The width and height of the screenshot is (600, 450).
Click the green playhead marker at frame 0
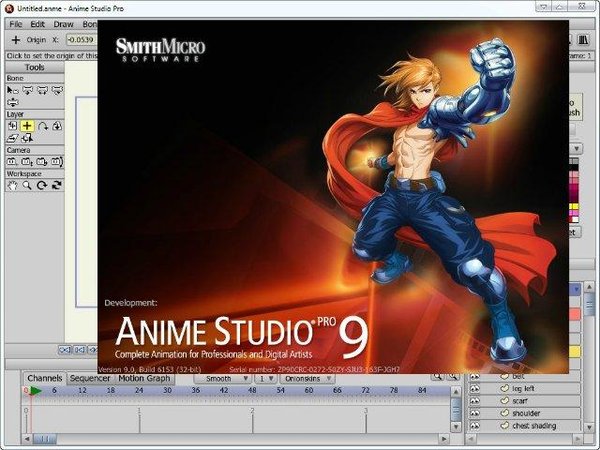point(35,391)
